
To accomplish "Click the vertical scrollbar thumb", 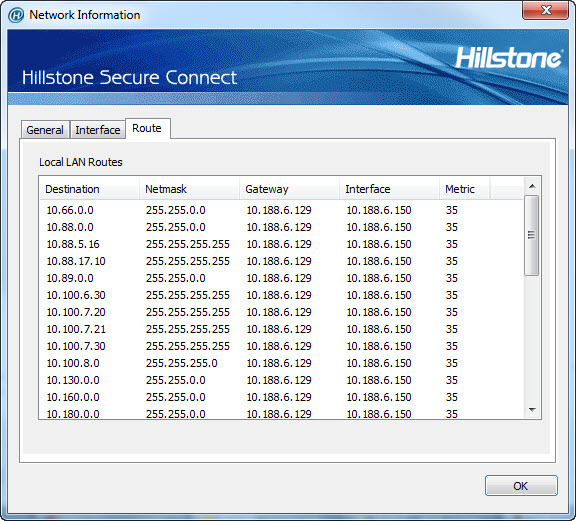I will (532, 235).
